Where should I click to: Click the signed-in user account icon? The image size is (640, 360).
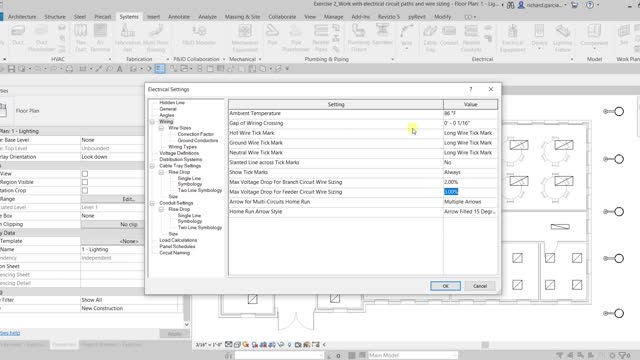pyautogui.click(x=521, y=5)
